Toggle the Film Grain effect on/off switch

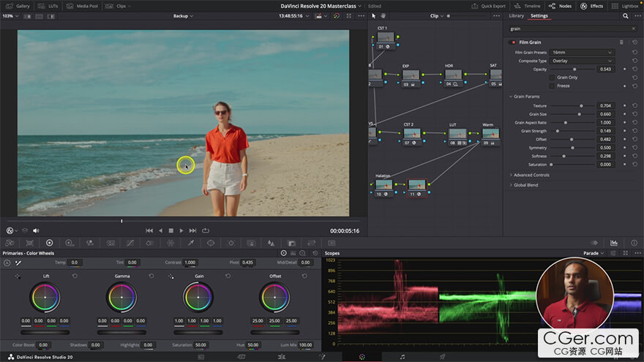point(513,42)
